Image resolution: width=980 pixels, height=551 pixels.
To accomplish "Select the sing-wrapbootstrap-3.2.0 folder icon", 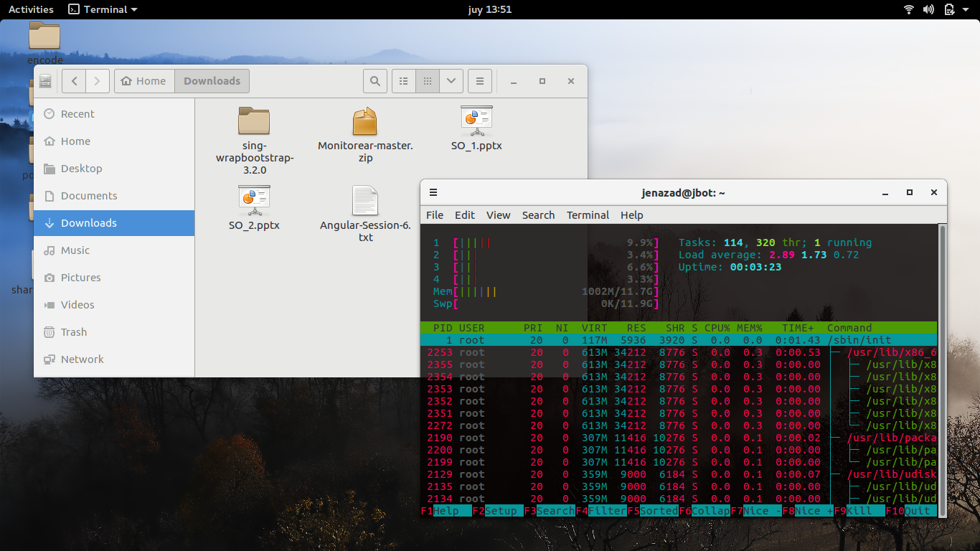I will click(254, 121).
